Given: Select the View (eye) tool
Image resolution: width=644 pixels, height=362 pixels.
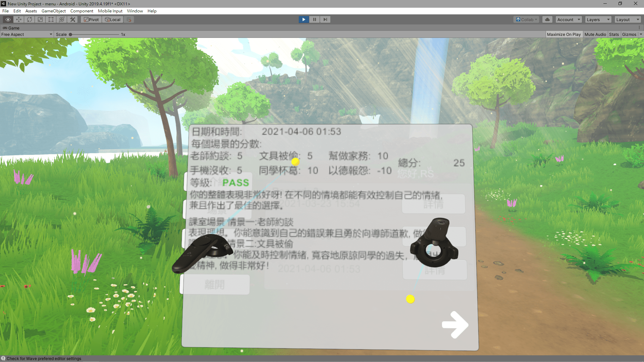Looking at the screenshot, I should point(8,19).
